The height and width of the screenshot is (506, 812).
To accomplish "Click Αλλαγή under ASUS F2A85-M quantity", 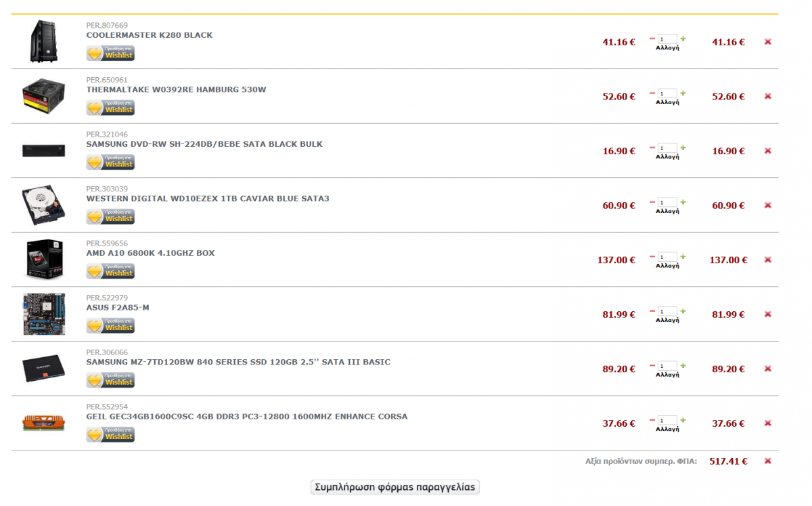I will (x=667, y=320).
